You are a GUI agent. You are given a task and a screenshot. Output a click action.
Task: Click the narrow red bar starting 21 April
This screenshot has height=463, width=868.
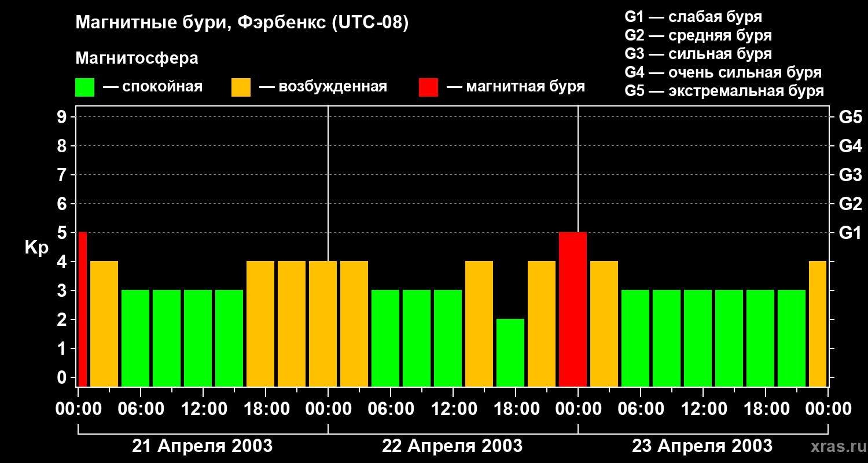coord(83,309)
